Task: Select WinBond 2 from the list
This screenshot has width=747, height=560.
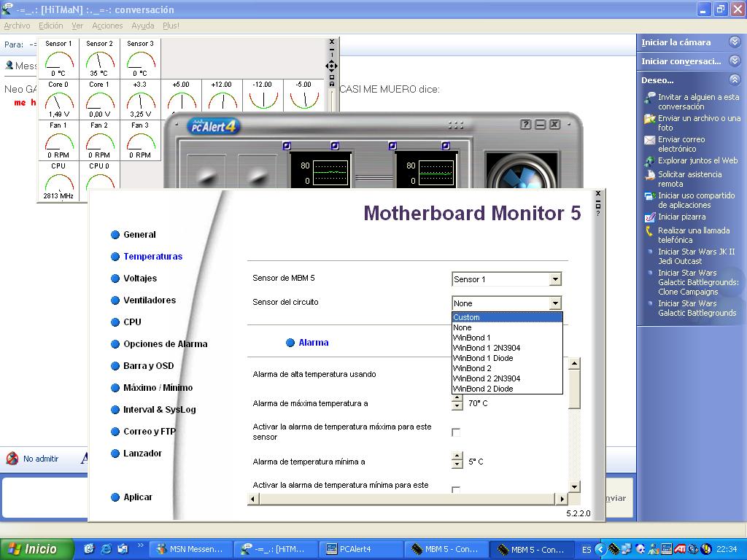Action: point(507,368)
